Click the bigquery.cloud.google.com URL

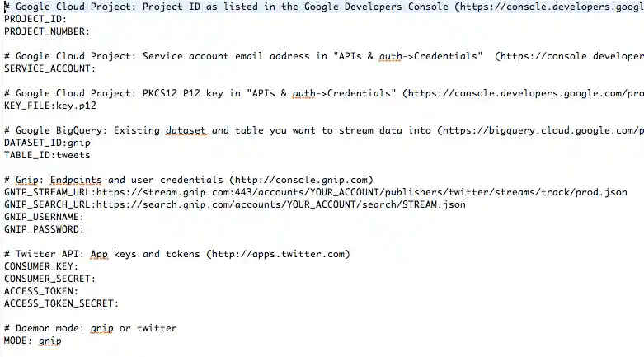point(544,130)
